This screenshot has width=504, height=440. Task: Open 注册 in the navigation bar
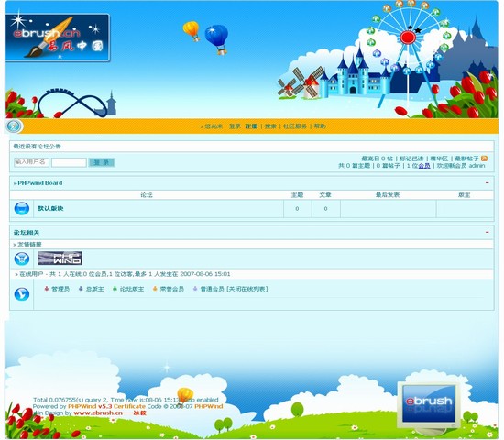click(251, 126)
